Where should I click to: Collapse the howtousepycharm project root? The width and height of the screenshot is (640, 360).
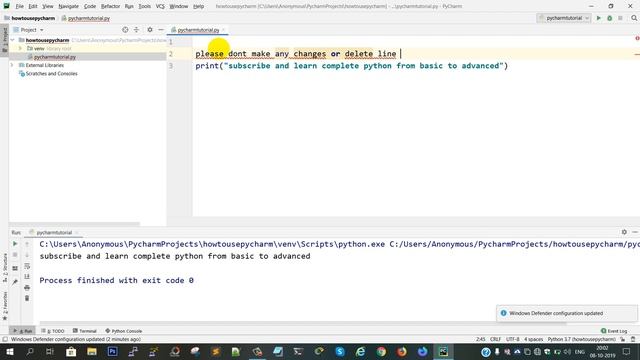pos(13,40)
